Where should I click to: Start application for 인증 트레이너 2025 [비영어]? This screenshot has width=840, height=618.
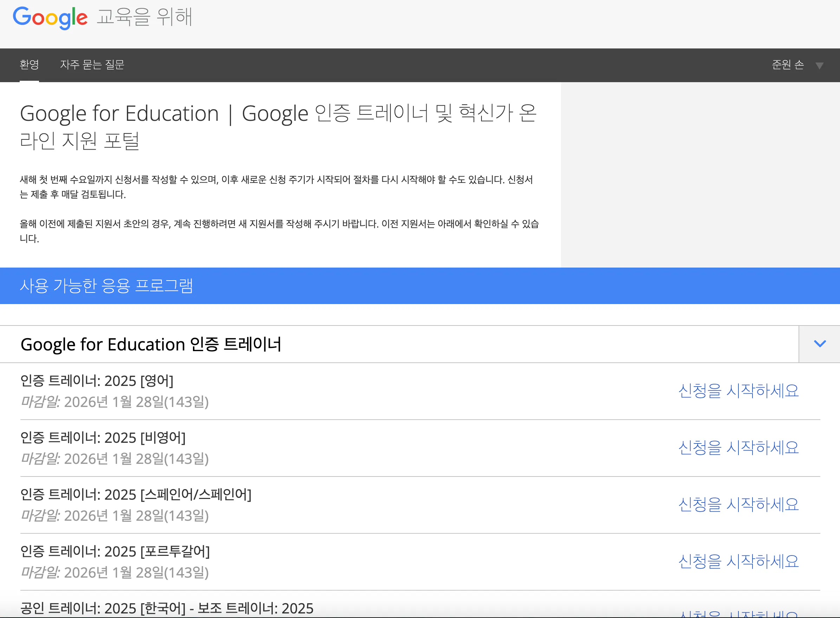738,448
